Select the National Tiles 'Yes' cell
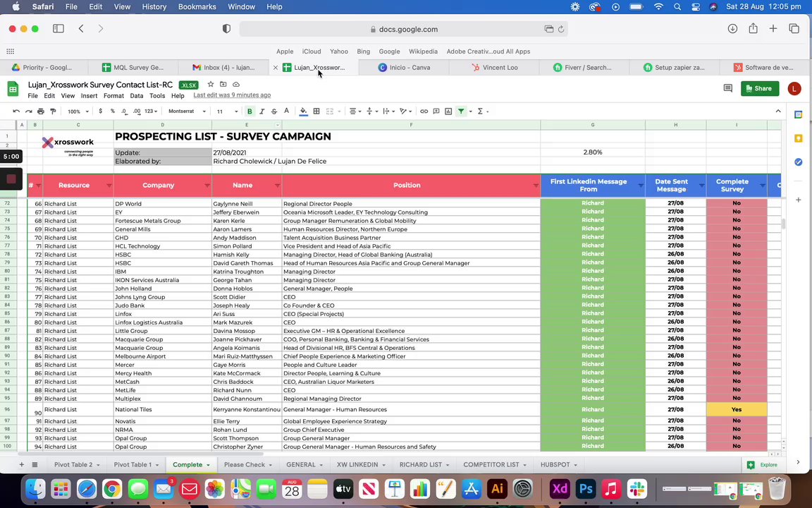812x508 pixels. pos(737,409)
